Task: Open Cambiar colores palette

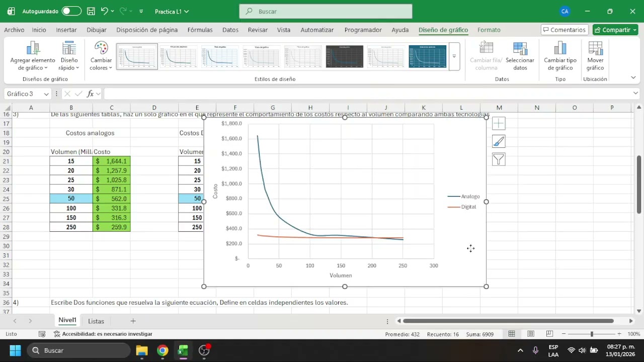Action: click(101, 56)
